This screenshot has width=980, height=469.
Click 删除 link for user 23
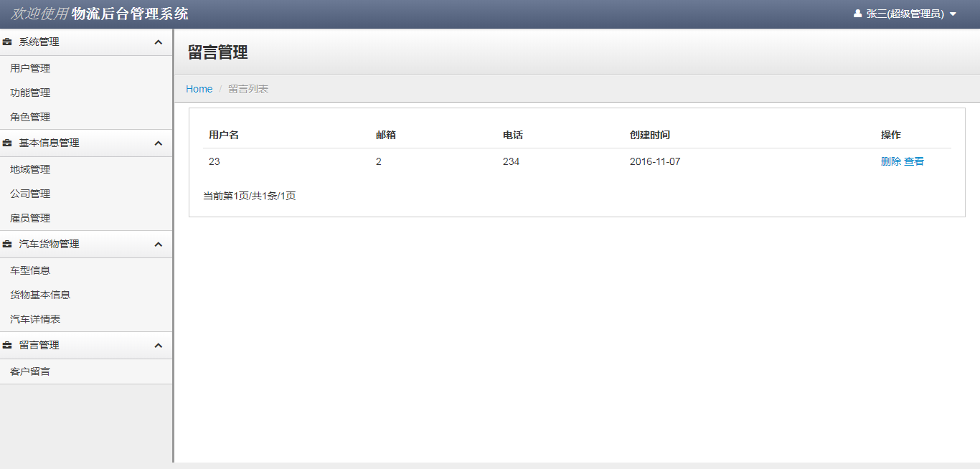click(x=891, y=161)
